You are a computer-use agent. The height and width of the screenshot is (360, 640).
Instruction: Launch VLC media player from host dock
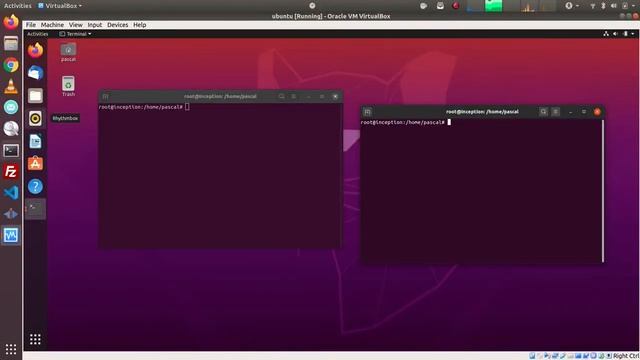(11, 86)
